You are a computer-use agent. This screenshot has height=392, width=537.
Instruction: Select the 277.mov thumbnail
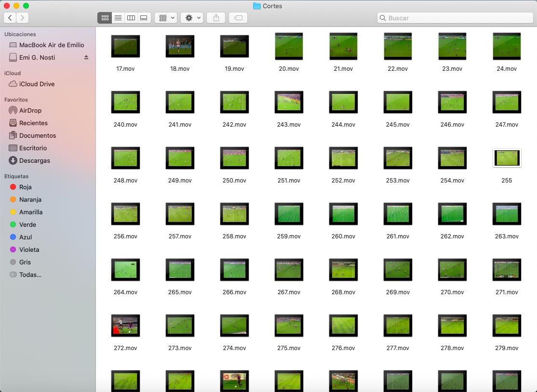[x=398, y=325]
